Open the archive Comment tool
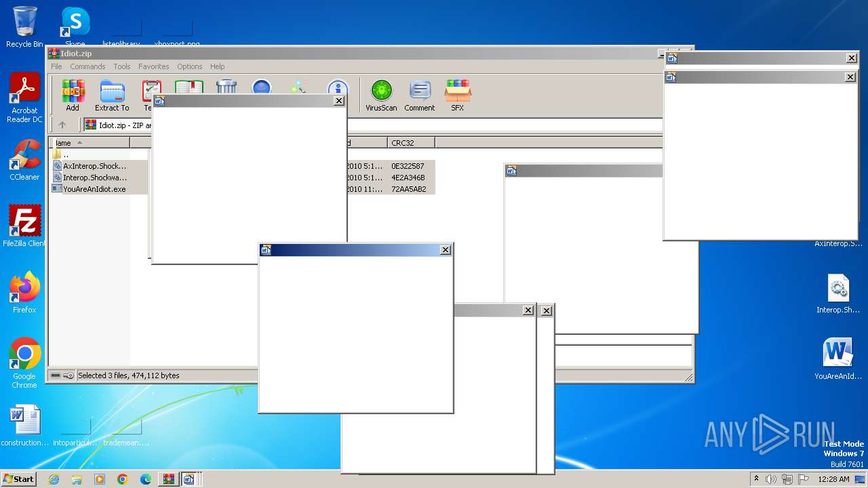Image resolution: width=868 pixels, height=488 pixels. tap(420, 96)
